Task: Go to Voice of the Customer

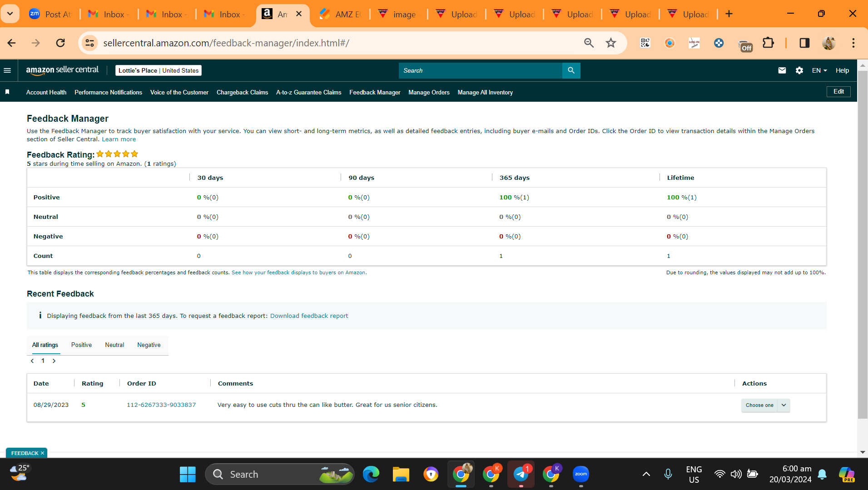Action: 179,92
